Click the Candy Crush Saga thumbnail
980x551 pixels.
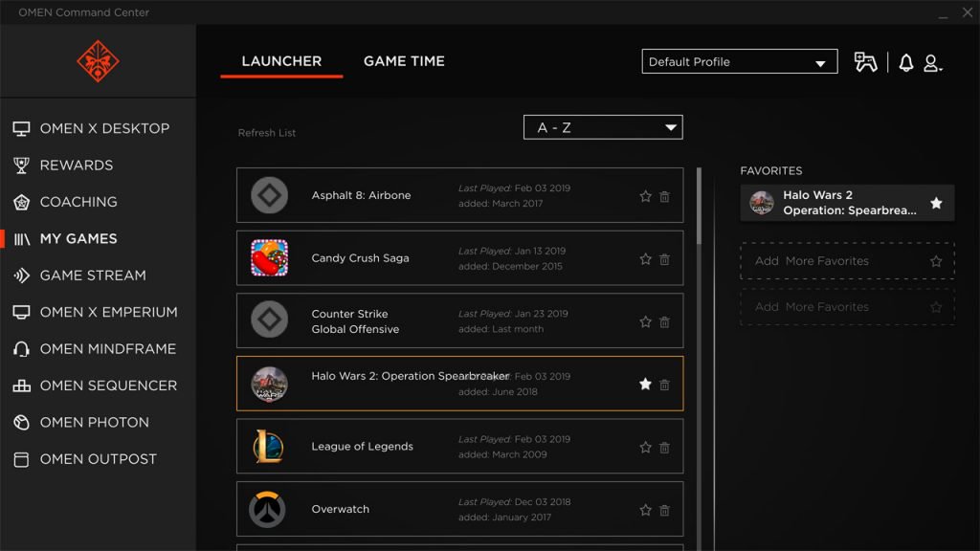(269, 257)
